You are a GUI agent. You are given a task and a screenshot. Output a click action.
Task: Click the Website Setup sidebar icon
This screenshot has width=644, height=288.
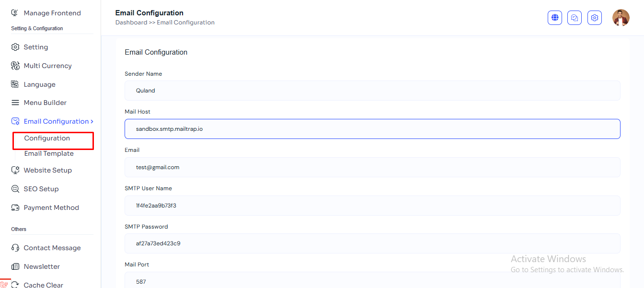[x=15, y=170]
